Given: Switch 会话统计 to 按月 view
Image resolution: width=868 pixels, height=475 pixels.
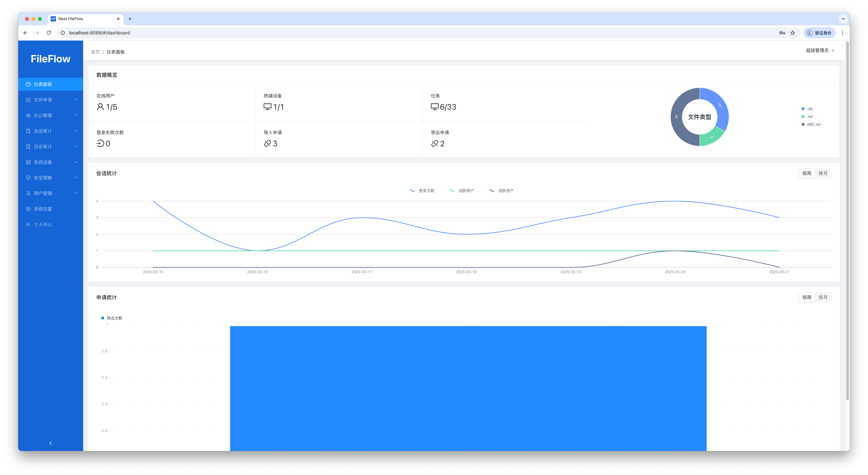Looking at the screenshot, I should (823, 173).
